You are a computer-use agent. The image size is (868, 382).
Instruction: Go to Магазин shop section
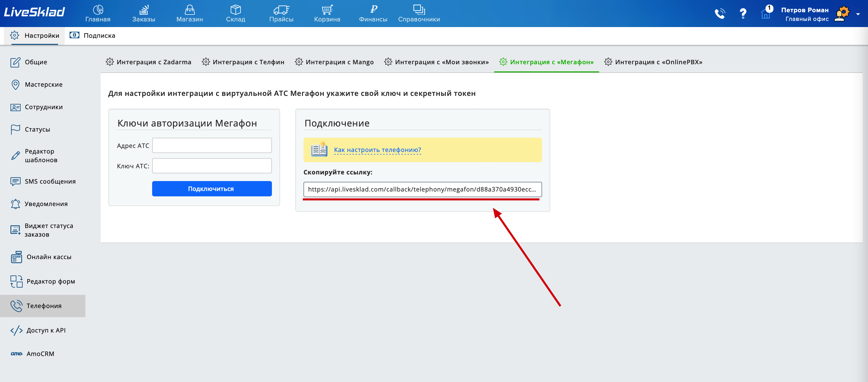tap(190, 14)
